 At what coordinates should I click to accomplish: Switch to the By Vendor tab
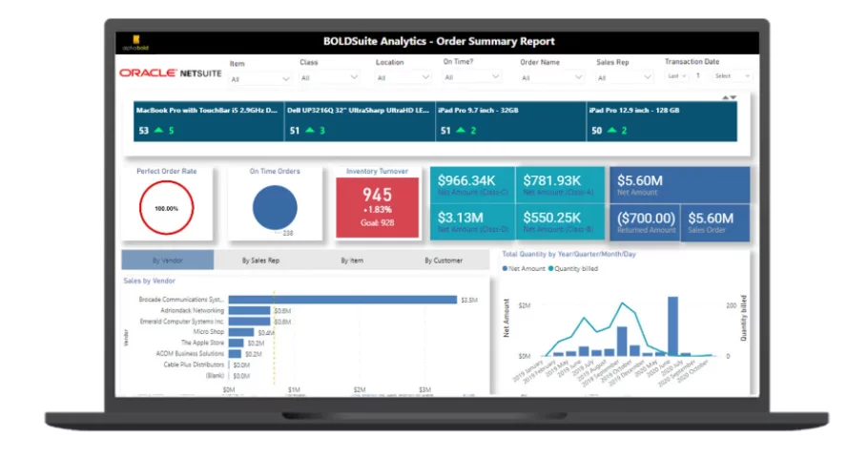tap(168, 261)
